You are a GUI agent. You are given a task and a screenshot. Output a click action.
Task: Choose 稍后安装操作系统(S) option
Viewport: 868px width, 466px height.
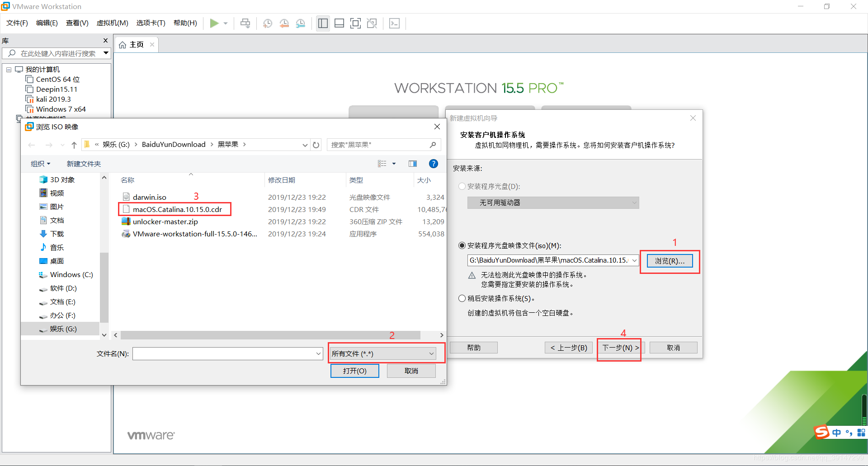[x=462, y=298]
